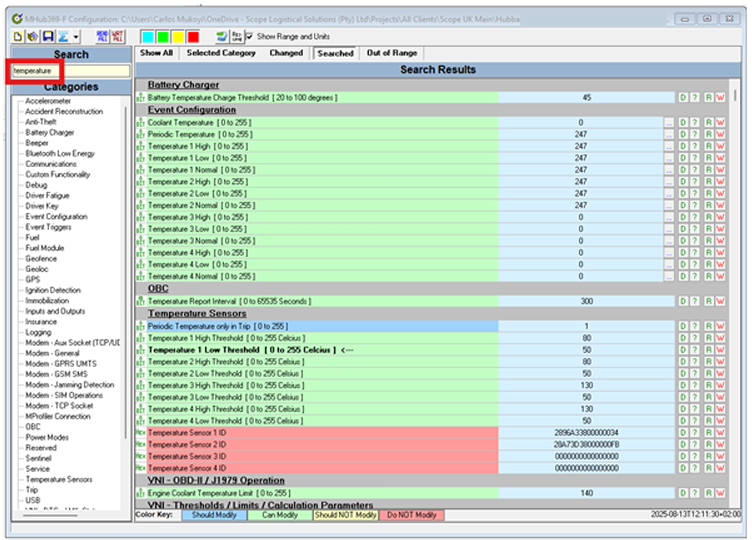Click the W button for Engine Coolant Temperature Limit
Screen dimensions: 752x540
coord(719,493)
